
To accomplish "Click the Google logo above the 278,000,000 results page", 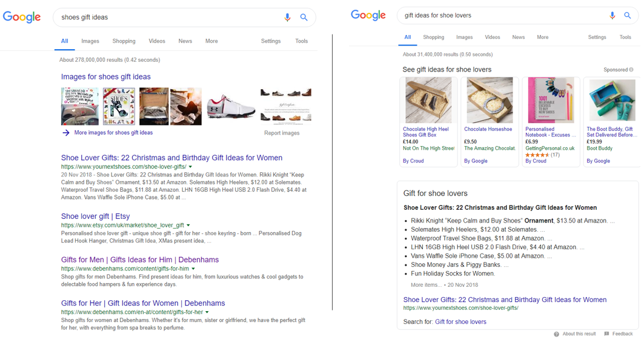I will pos(22,17).
